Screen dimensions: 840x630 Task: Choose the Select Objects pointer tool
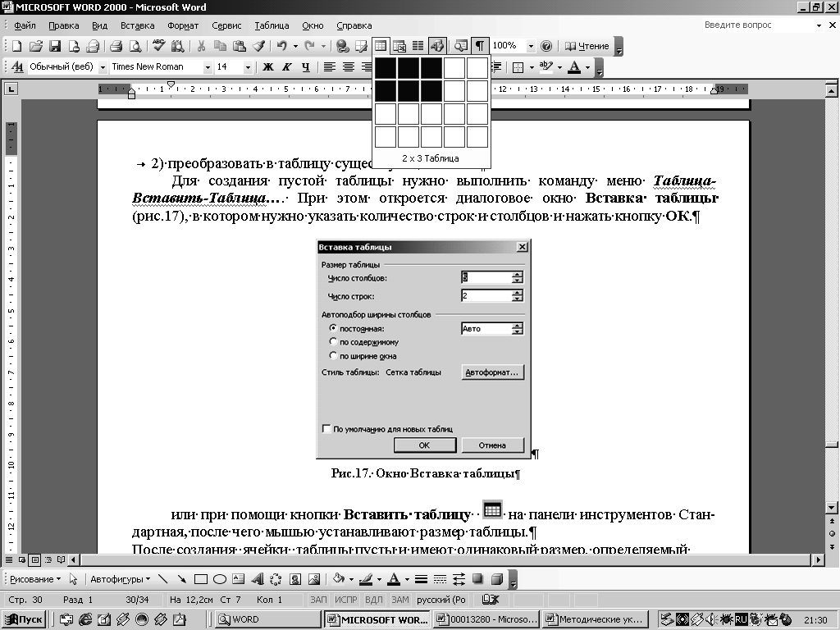(73, 579)
